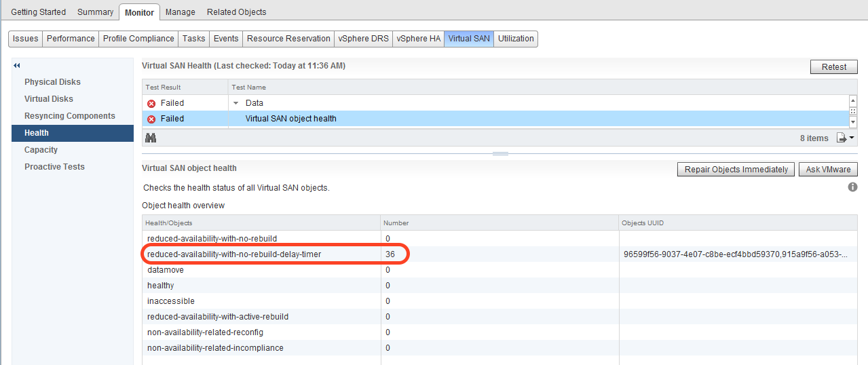Switch to the Manage tab
Viewport: 868px width, 365px height.
click(x=180, y=12)
